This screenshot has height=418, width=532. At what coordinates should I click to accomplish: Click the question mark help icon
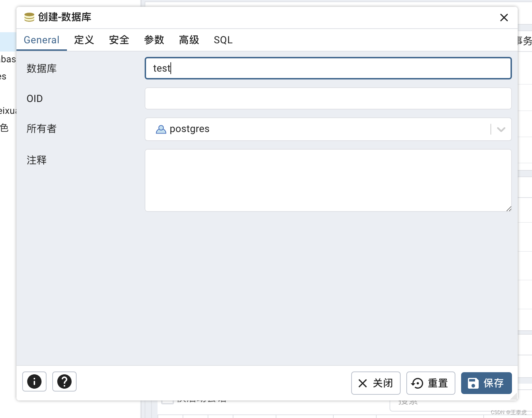pyautogui.click(x=64, y=381)
